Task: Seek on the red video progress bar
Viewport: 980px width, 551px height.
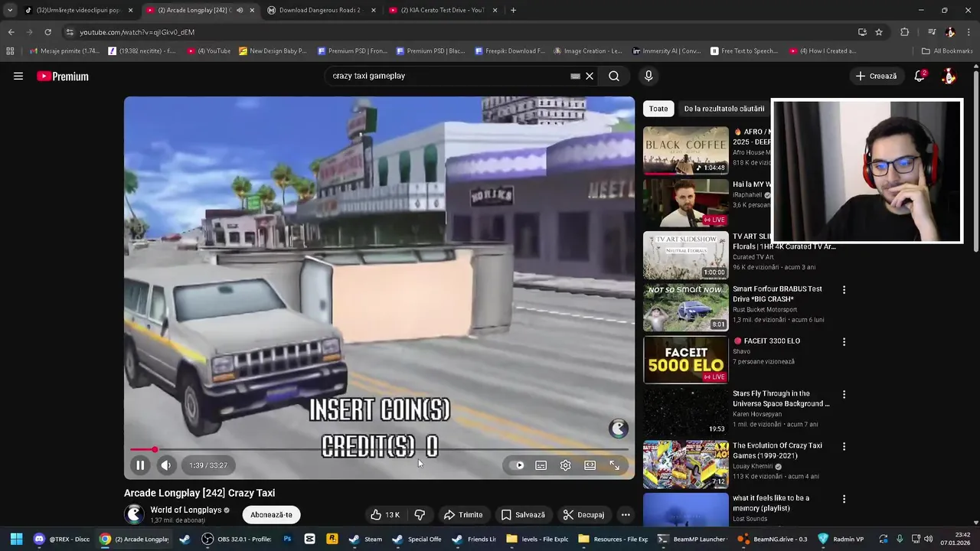Action: pyautogui.click(x=379, y=450)
